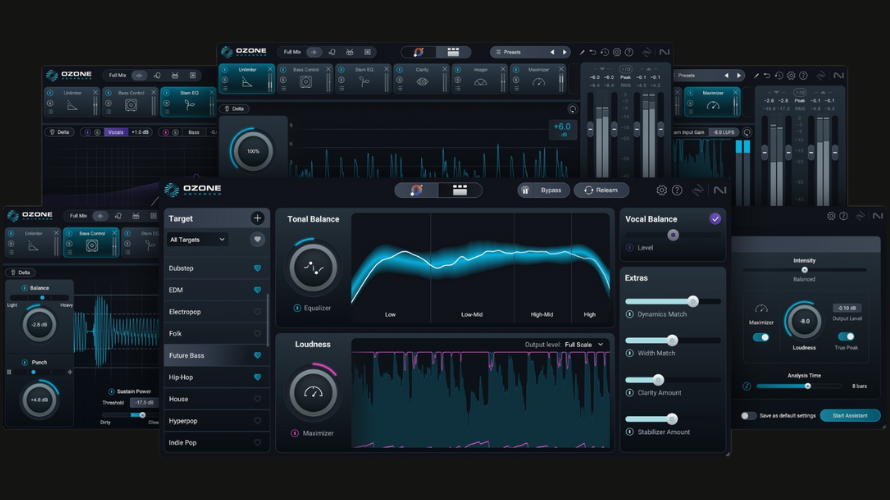
Task: Toggle the True Peak switch
Action: 846,337
